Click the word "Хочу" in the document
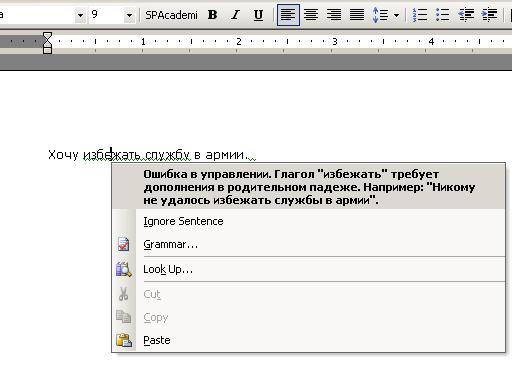 (x=63, y=155)
